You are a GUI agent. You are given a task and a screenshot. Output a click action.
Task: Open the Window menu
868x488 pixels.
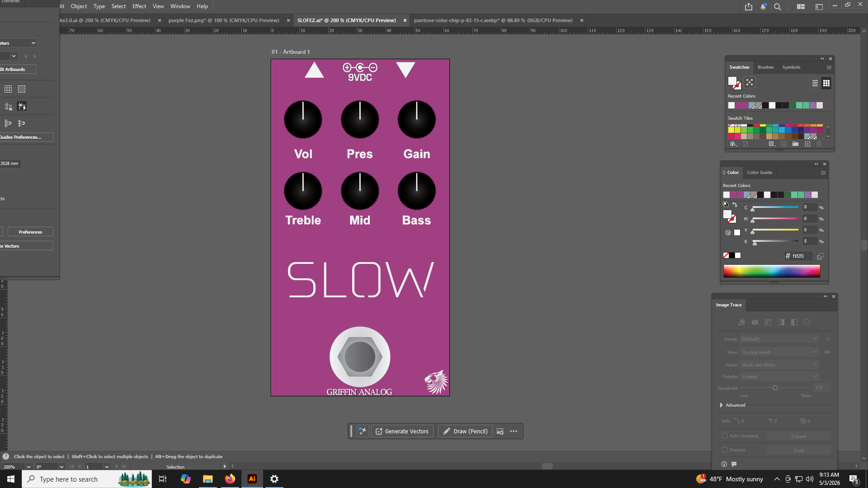coord(180,6)
